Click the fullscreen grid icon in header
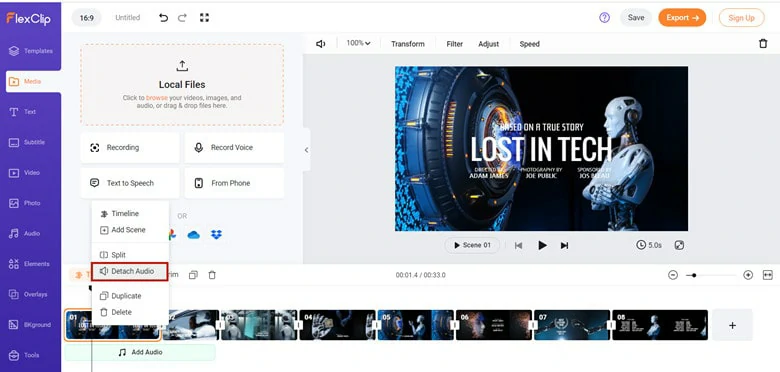The width and height of the screenshot is (780, 372). [204, 18]
